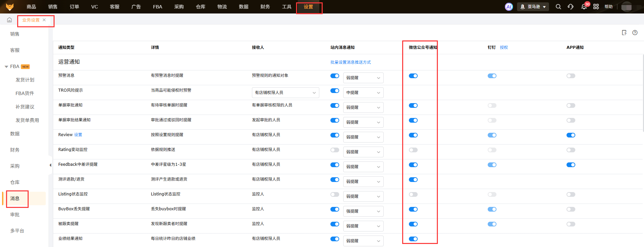
Task: Go to the home tab icon
Action: [x=9, y=20]
